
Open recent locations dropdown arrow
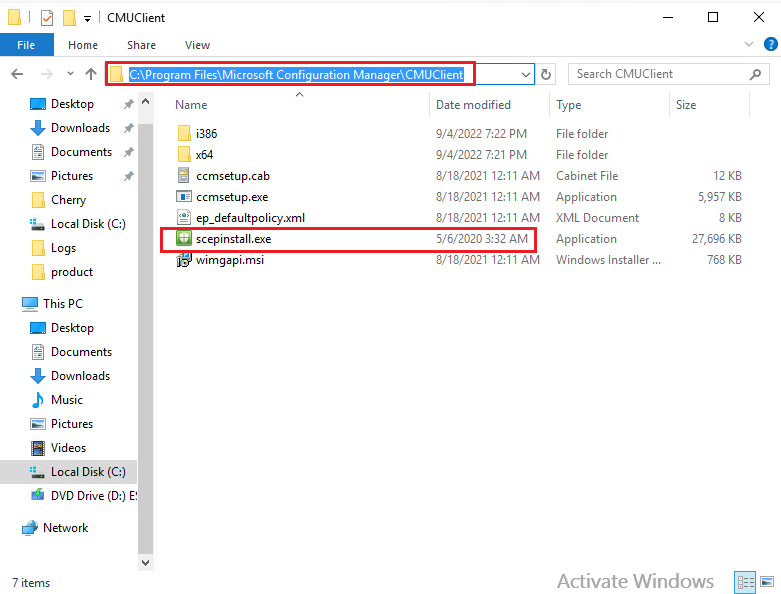tap(70, 74)
